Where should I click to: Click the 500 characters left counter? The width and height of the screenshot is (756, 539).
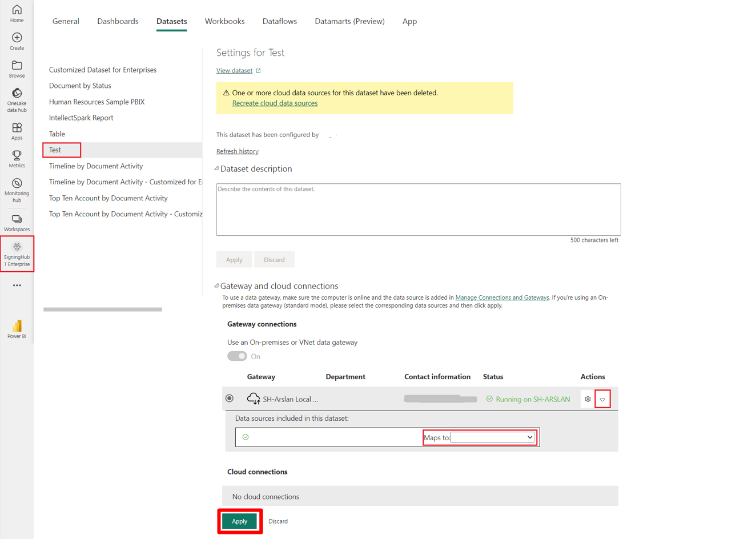pos(594,240)
